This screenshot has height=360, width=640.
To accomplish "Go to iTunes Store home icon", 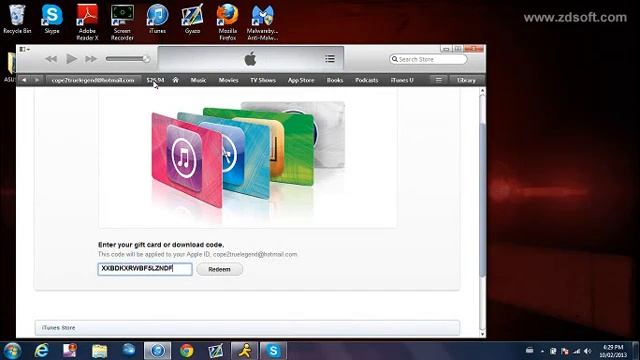I will pos(176,80).
